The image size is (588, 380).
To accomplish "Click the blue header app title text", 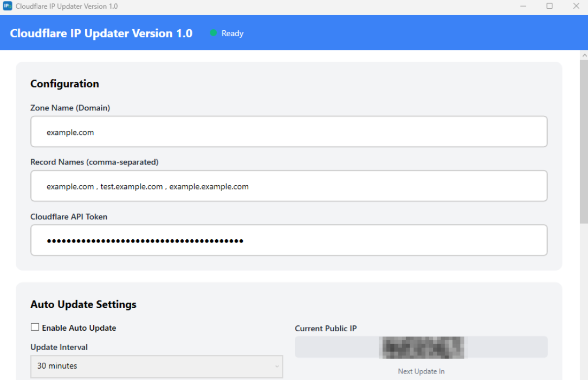I will tap(101, 34).
